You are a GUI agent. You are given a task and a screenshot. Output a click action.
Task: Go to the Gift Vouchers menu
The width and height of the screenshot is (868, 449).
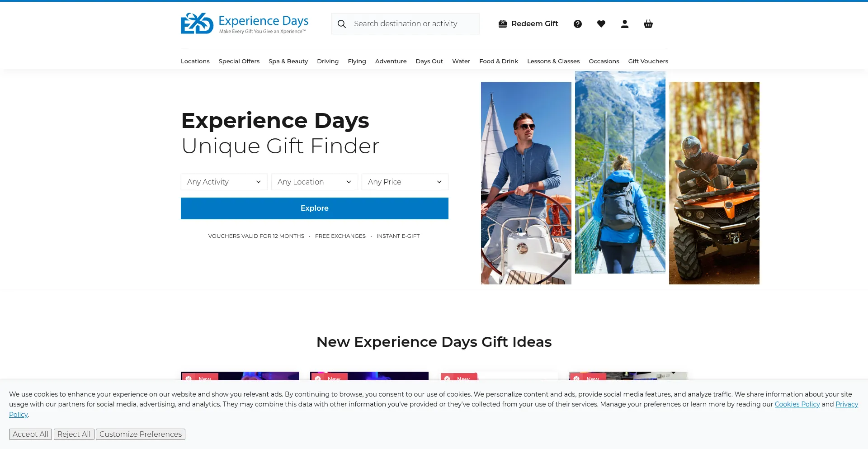point(648,61)
